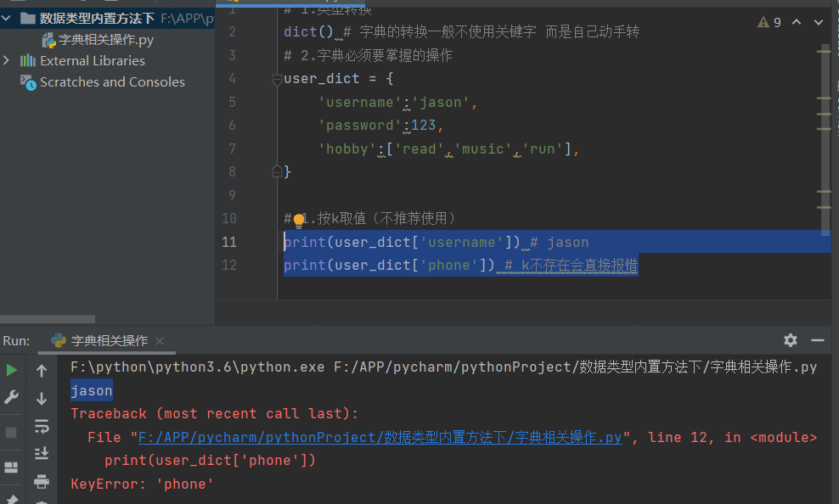Click the project folder icon

point(28,18)
